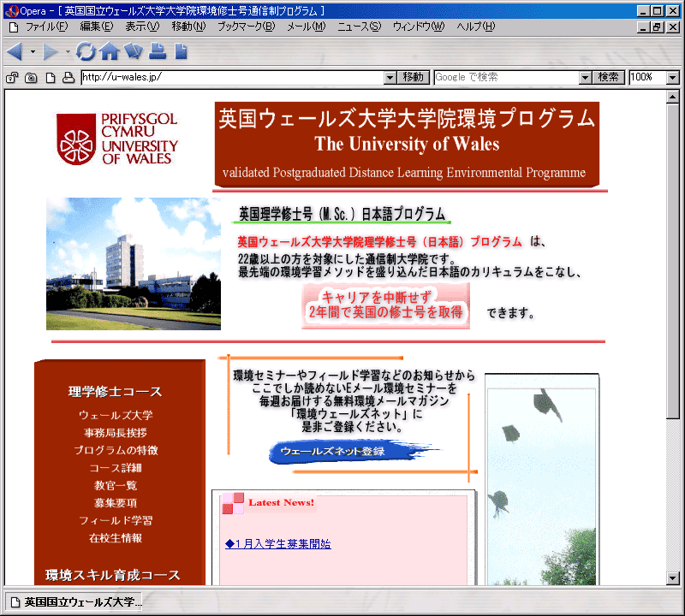Open the Back button history dropdown arrow

click(33, 51)
